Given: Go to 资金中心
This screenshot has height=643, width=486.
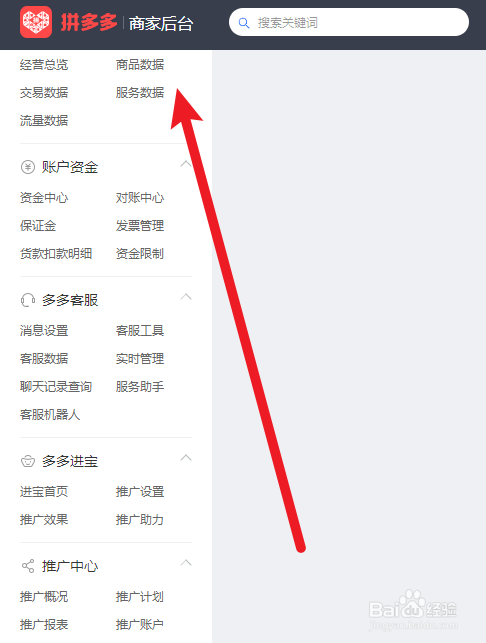Looking at the screenshot, I should point(44,198).
